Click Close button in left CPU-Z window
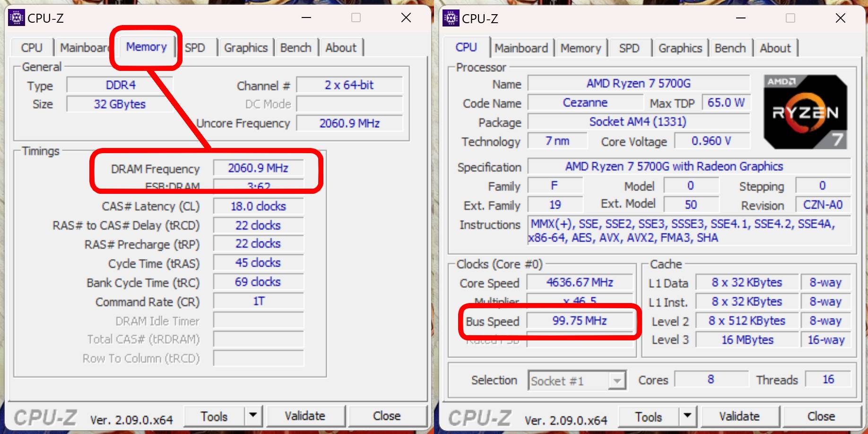 (x=387, y=416)
